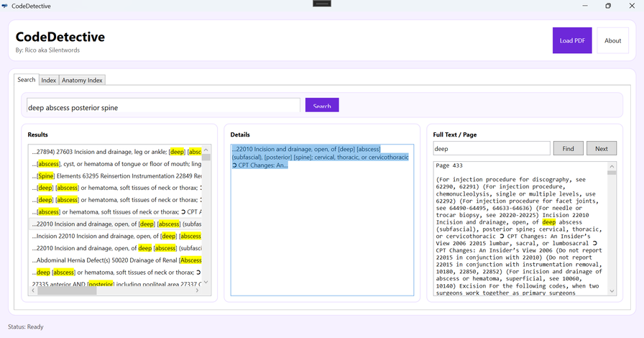Open the Anatomy Index tab
Screen dimensions: 644x338
point(82,80)
